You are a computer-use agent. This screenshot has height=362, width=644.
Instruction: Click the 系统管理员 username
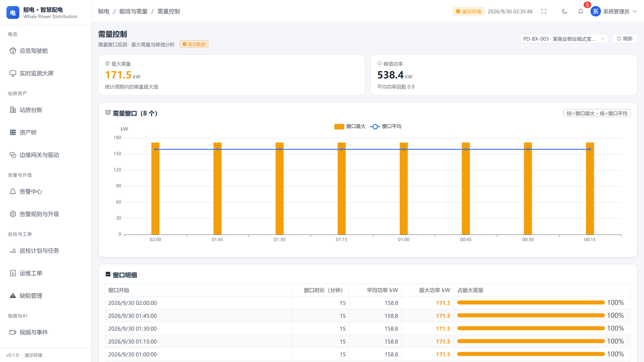(x=616, y=11)
